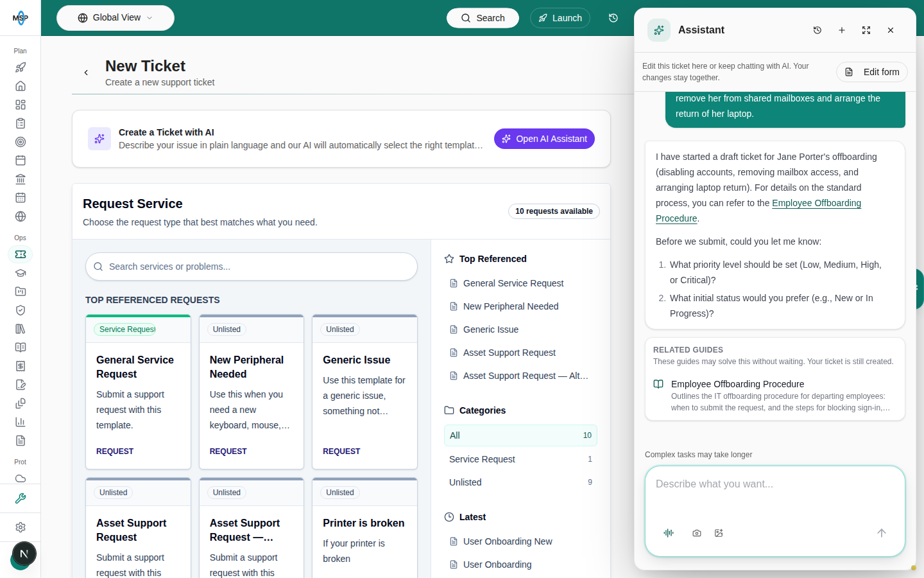Open the Employee Offboarding Procedure related guide

[775, 395]
